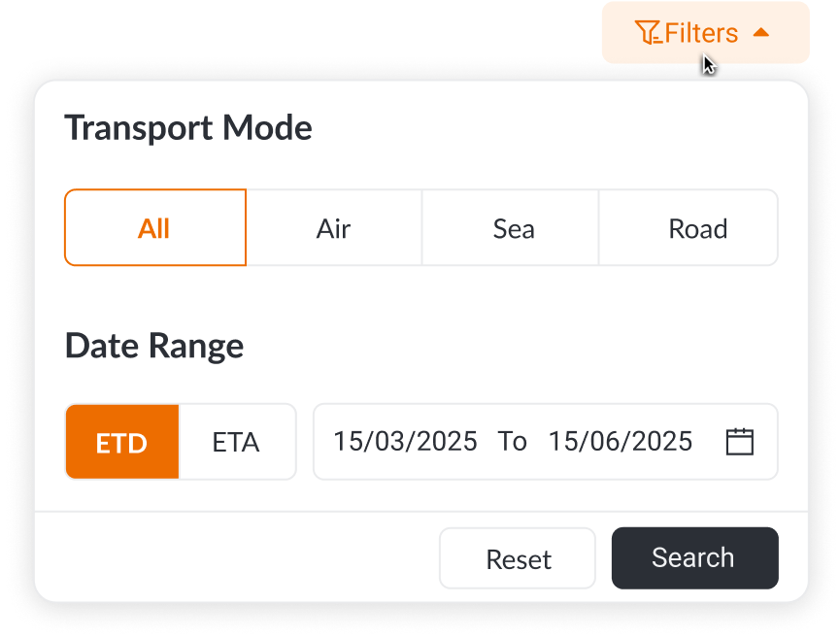Toggle the date type to ETD

pyautogui.click(x=121, y=443)
